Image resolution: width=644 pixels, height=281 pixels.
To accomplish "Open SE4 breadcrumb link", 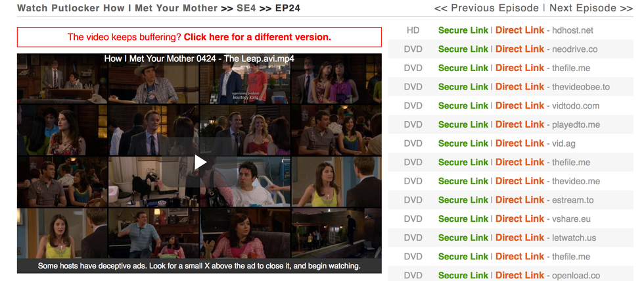I will coord(247,8).
